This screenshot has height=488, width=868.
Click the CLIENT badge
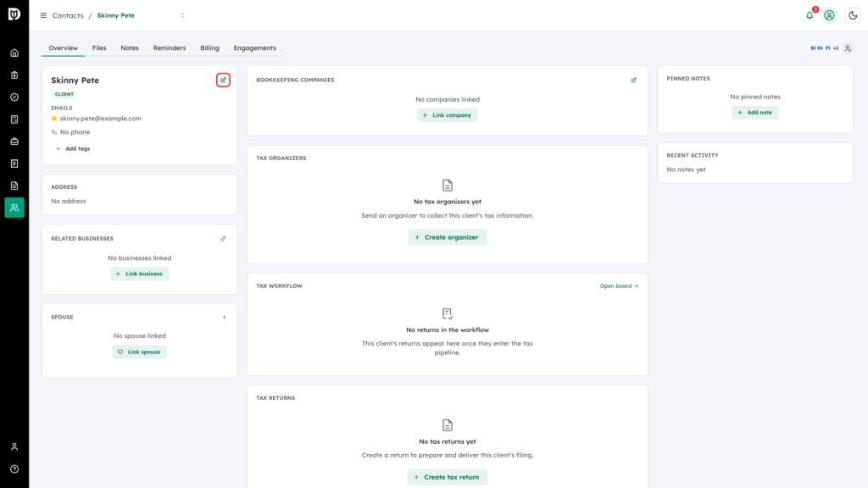tap(64, 94)
